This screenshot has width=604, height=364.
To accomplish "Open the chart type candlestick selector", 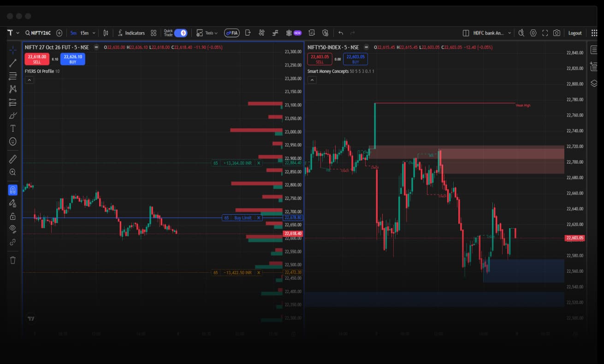I will pos(106,33).
